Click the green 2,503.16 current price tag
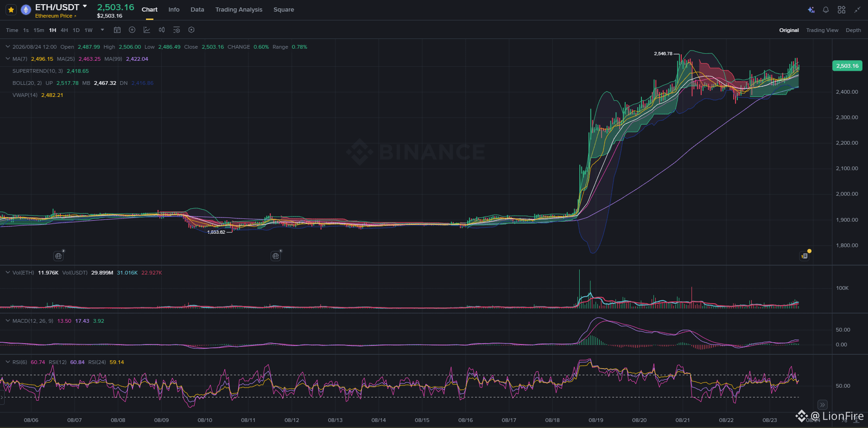The height and width of the screenshot is (428, 868). [x=847, y=66]
